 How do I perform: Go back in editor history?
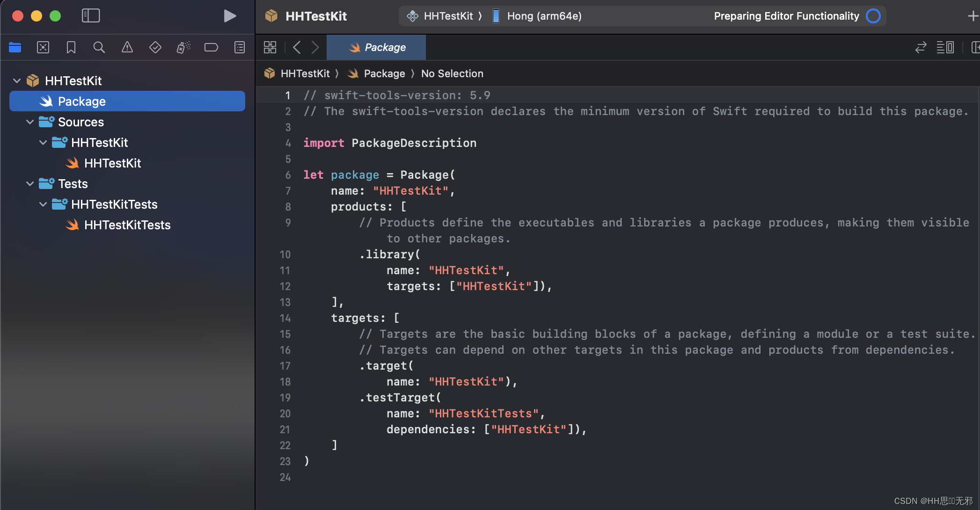pos(297,47)
